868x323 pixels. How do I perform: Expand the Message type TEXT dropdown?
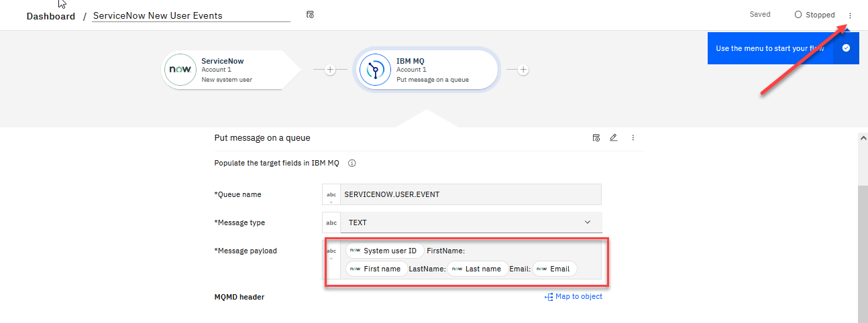pyautogui.click(x=587, y=222)
